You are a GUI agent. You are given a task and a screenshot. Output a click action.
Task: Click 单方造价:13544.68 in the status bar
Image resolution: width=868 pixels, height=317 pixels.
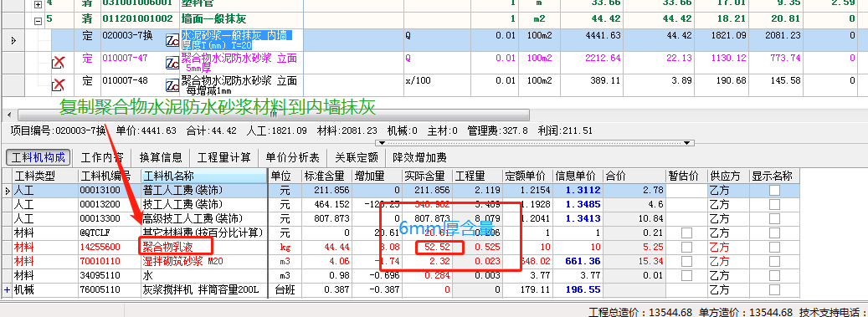point(745,312)
